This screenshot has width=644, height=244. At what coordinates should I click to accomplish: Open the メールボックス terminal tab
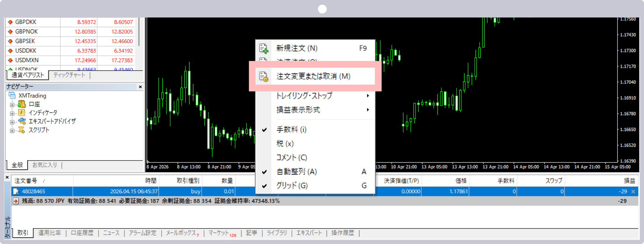tap(182, 233)
